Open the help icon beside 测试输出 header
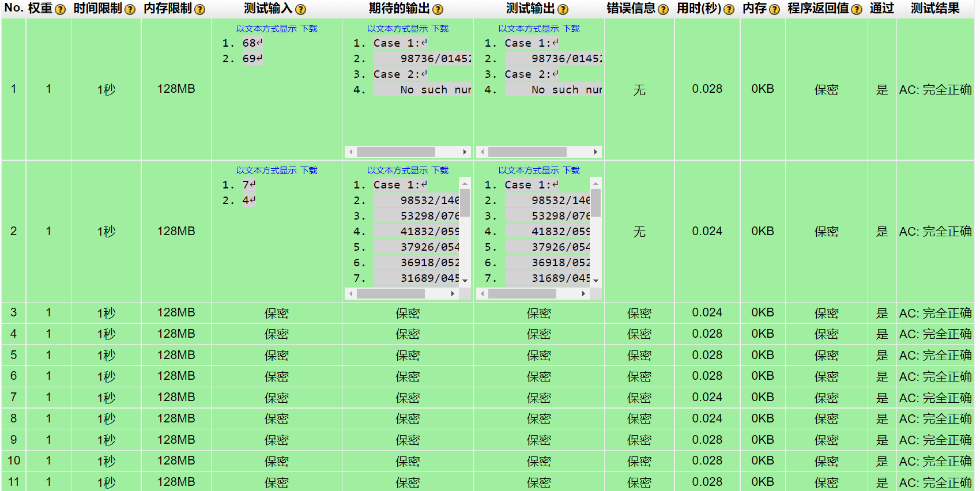Viewport: 980px width, 491px height. pos(563,10)
